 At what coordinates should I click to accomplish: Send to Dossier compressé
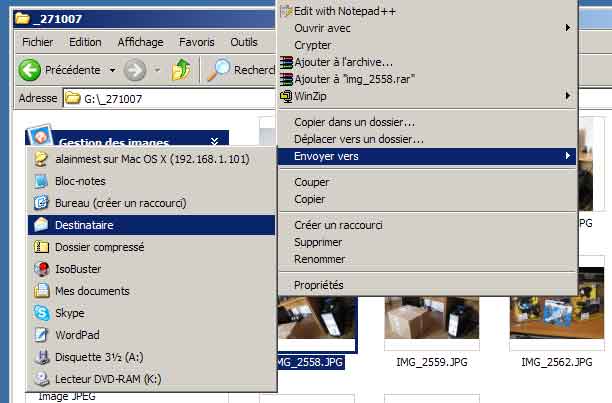pos(151,247)
